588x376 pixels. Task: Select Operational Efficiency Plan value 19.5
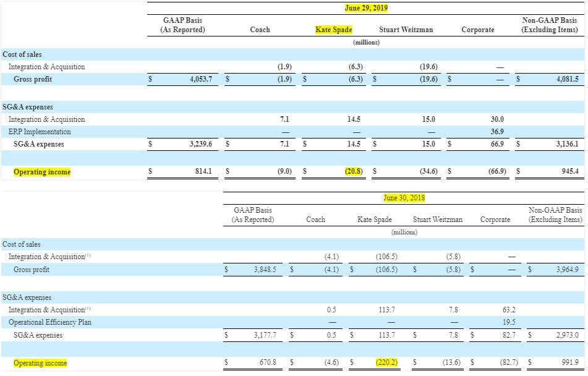tap(509, 322)
